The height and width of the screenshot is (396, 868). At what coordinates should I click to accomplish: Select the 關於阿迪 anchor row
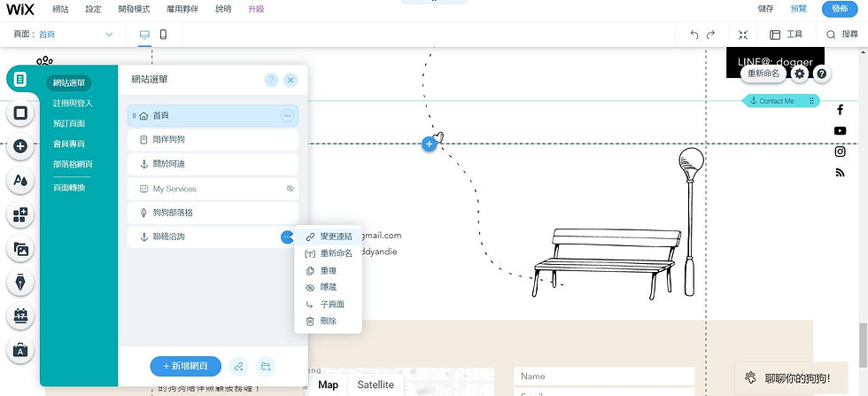213,164
